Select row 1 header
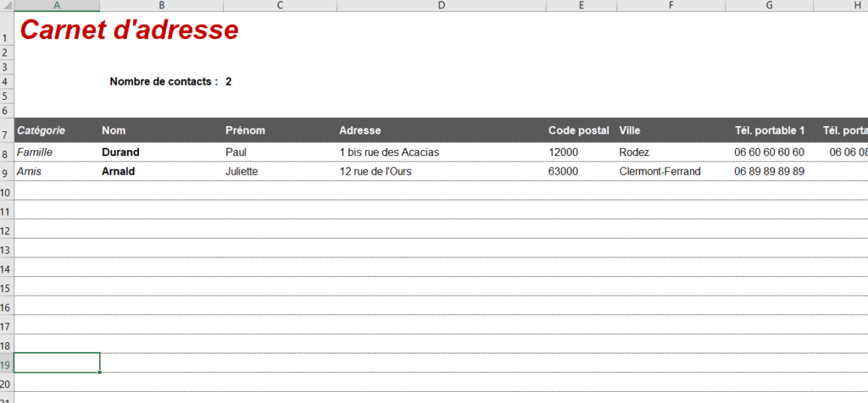 7,29
